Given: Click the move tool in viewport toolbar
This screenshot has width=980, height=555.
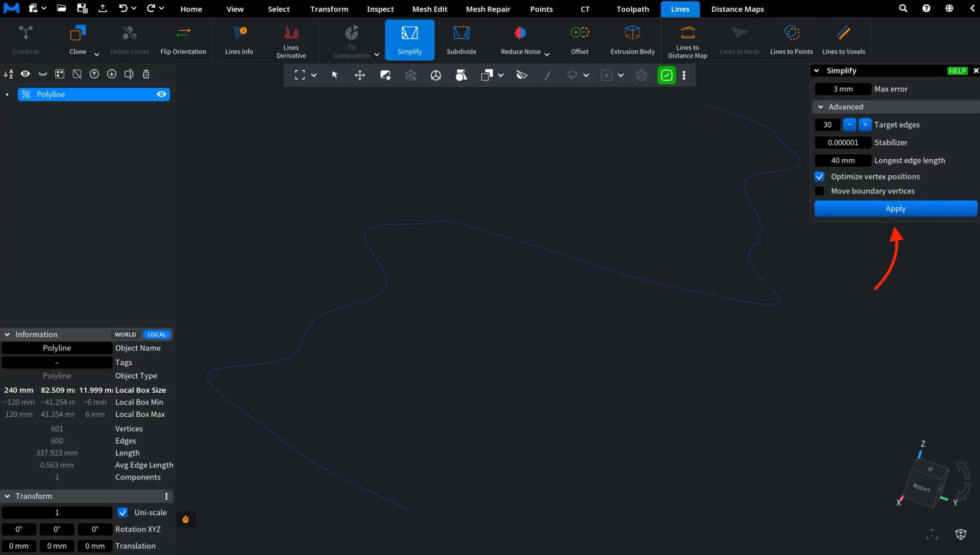Looking at the screenshot, I should 360,75.
